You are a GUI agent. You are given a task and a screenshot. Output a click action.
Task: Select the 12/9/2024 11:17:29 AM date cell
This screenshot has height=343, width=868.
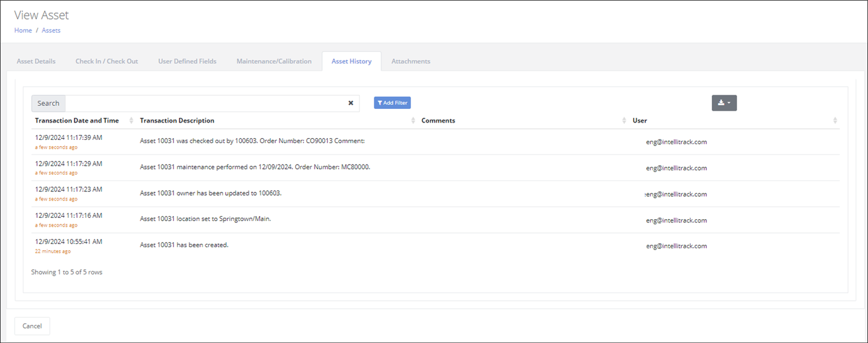pyautogui.click(x=69, y=163)
